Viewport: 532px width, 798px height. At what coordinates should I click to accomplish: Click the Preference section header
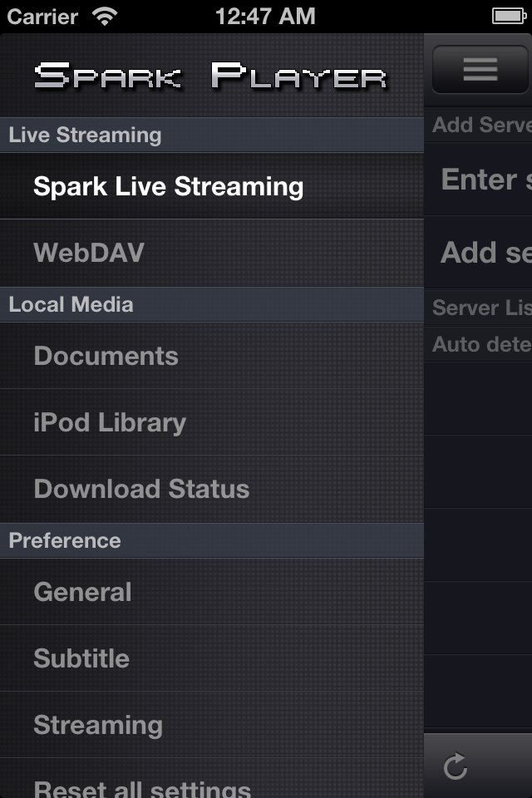(x=212, y=540)
